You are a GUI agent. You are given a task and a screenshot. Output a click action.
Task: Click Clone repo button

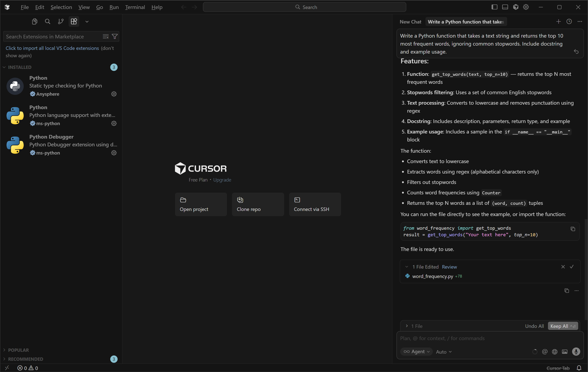tap(258, 204)
